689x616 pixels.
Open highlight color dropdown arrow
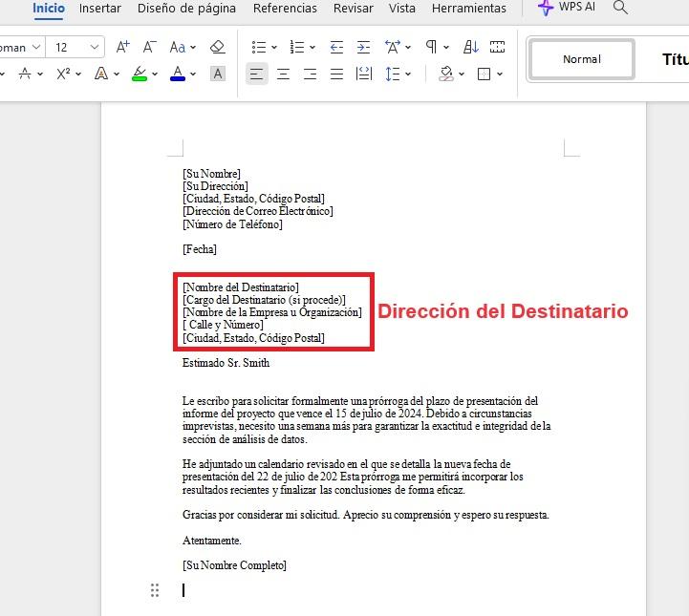pos(155,74)
